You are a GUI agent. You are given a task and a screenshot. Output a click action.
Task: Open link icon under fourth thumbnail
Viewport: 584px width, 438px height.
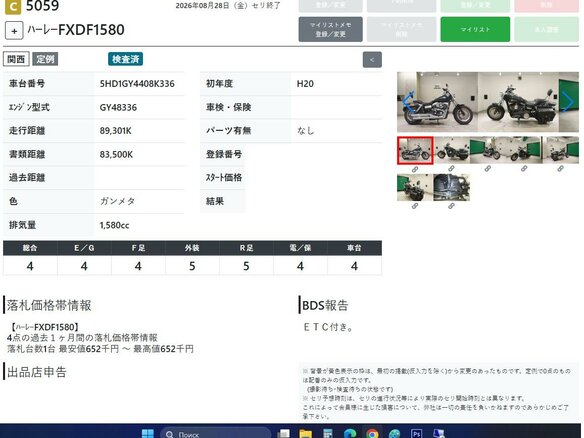click(x=524, y=169)
